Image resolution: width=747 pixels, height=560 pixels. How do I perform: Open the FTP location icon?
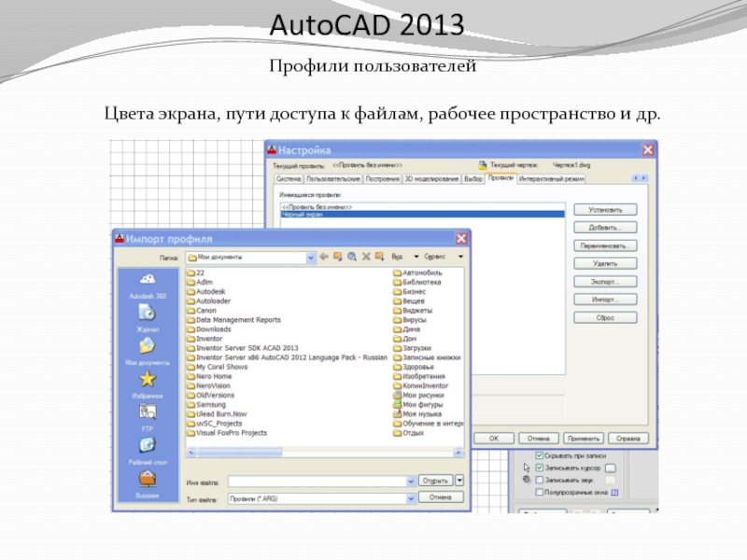coord(148,413)
